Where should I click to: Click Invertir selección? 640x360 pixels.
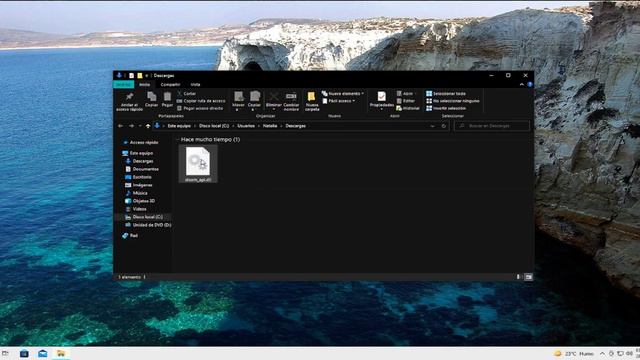[x=446, y=108]
